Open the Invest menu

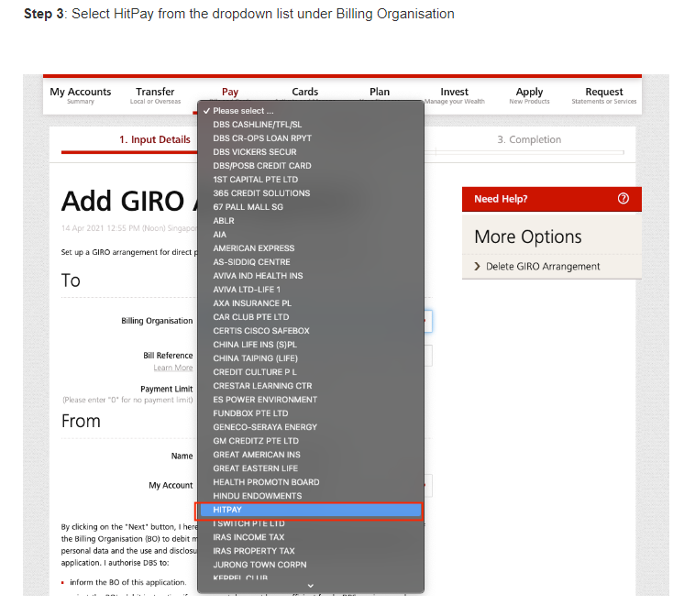click(x=455, y=95)
